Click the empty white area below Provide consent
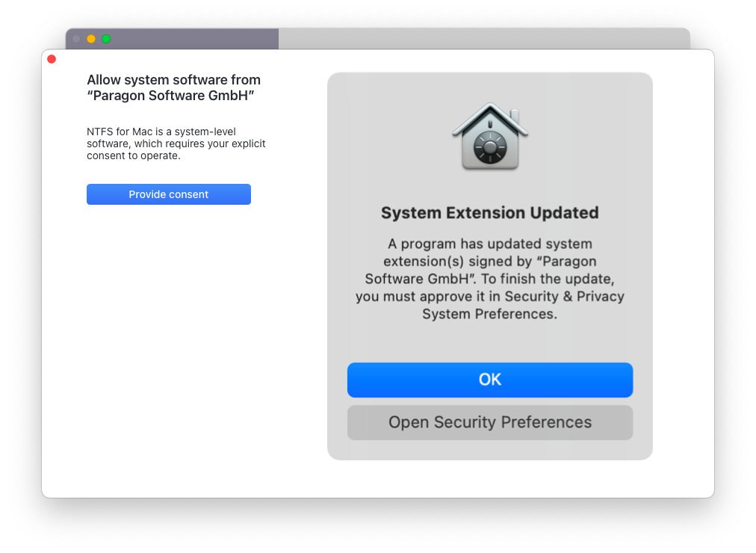The image size is (756, 553). click(183, 338)
